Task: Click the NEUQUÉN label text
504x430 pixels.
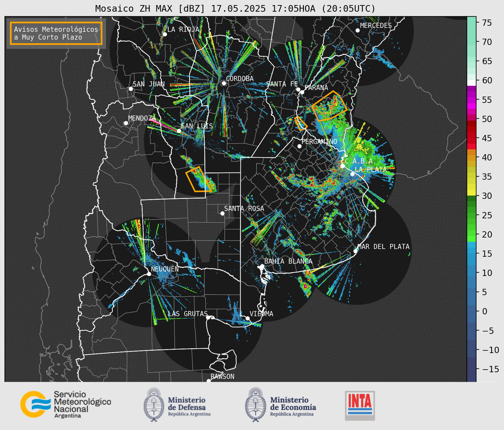Action: 165,269
